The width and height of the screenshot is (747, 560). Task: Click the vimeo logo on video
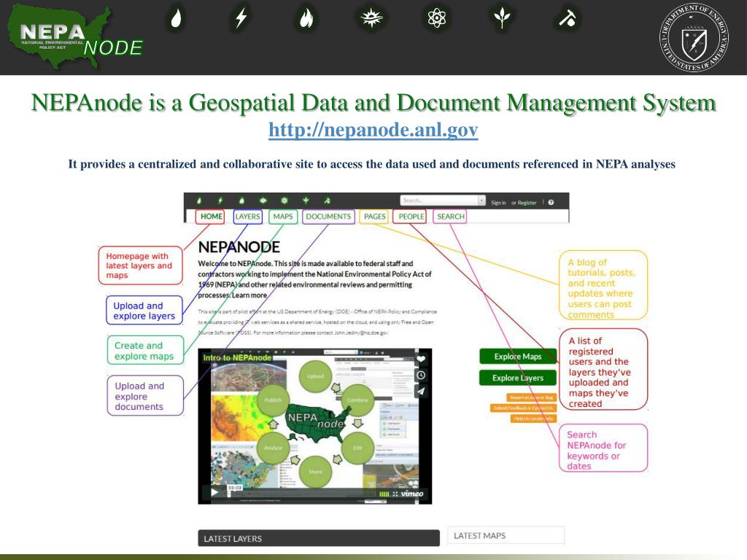tap(412, 494)
